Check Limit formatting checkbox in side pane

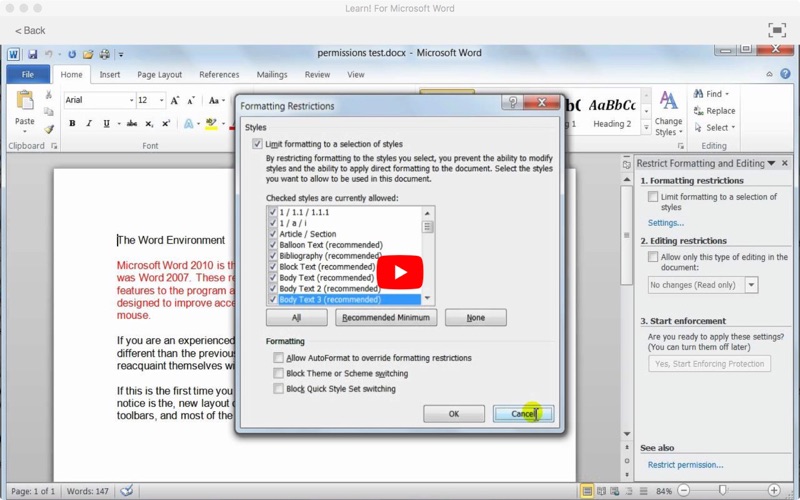click(653, 196)
